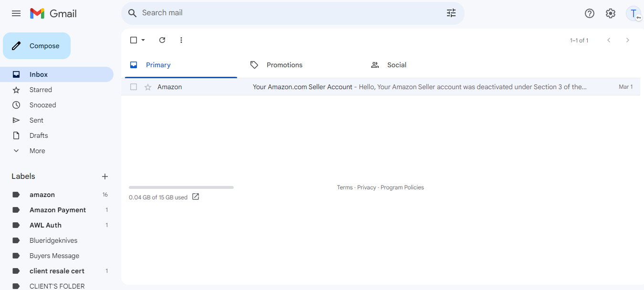Click the search magnifier icon
This screenshot has width=644, height=290.
pos(133,13)
